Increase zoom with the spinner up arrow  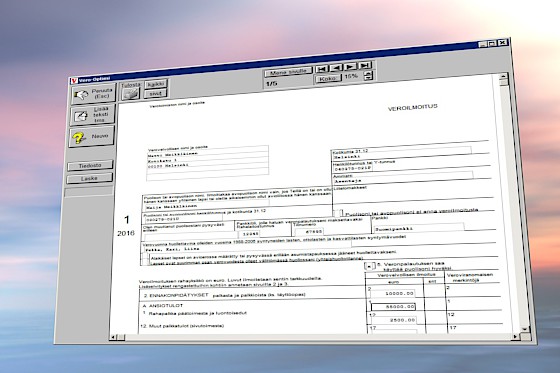click(x=369, y=74)
